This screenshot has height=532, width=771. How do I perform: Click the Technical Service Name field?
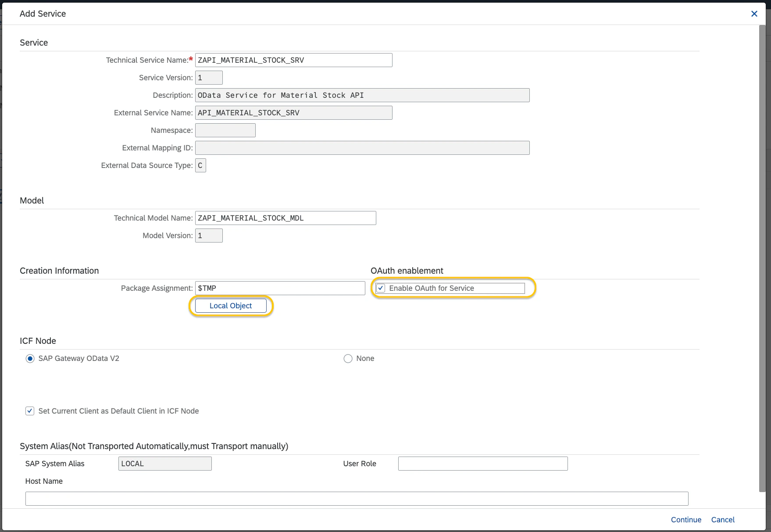click(x=293, y=60)
